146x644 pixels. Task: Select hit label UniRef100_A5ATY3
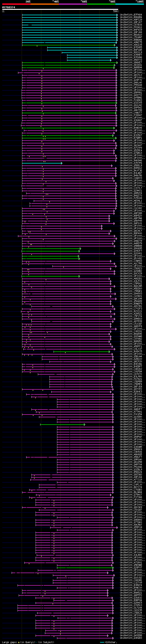131,60
